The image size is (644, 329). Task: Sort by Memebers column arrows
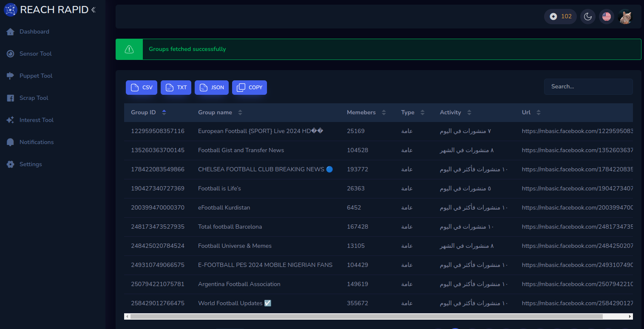(x=384, y=113)
